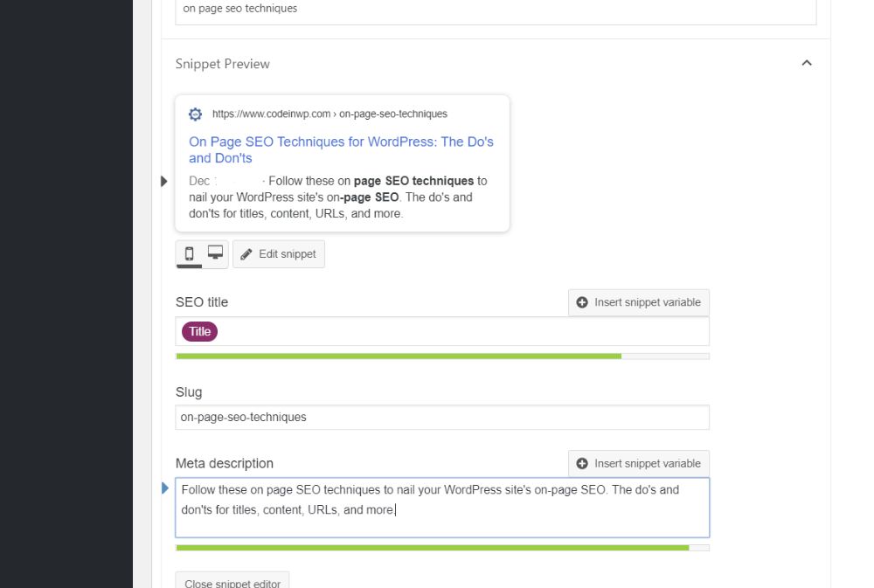
Task: Switch to the mobile preview tab
Action: [189, 254]
